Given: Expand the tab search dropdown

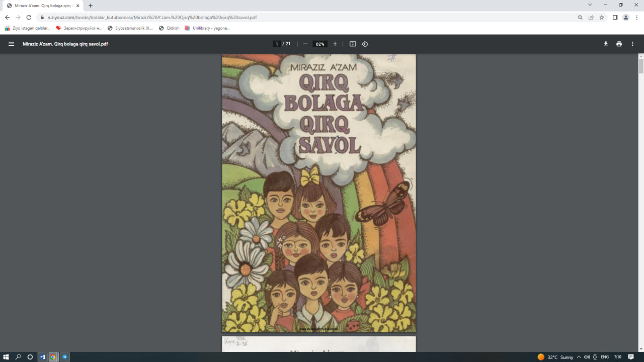Looking at the screenshot, I should 590,5.
